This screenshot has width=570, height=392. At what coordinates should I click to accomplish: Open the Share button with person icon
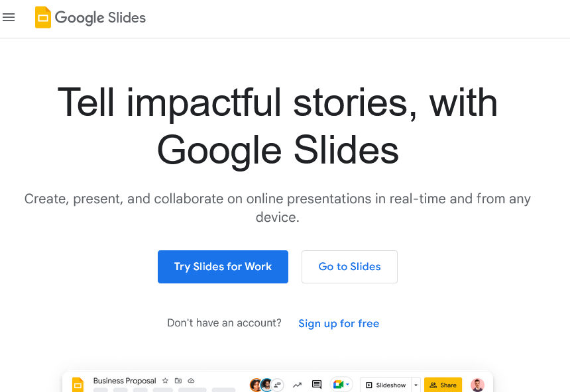tap(443, 384)
